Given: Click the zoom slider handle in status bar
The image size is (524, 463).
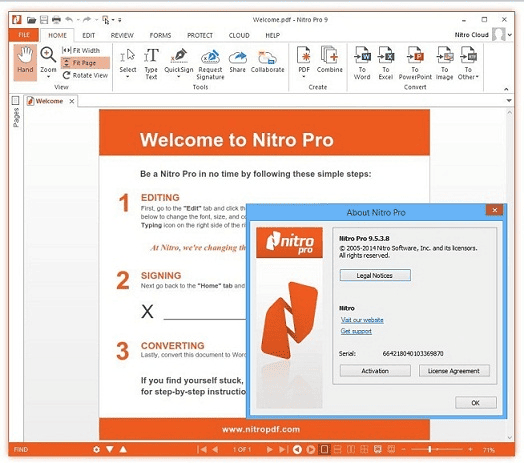Looking at the screenshot, I should pos(429,450).
